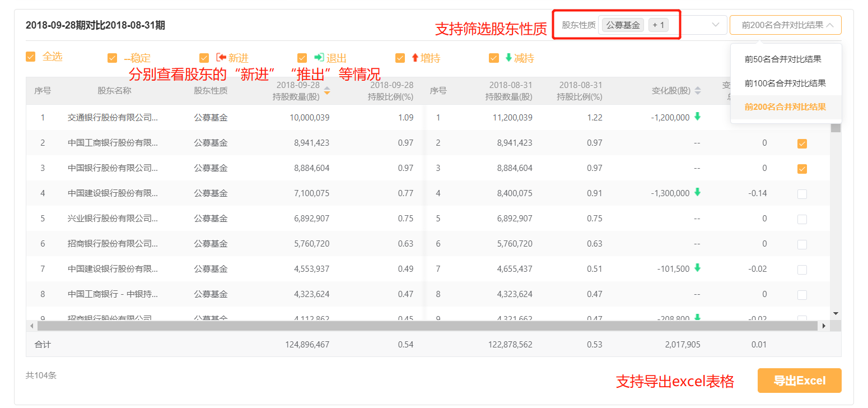Click vertical scrollbar down arrow
Image resolution: width=868 pixels, height=408 pixels.
coord(836,313)
